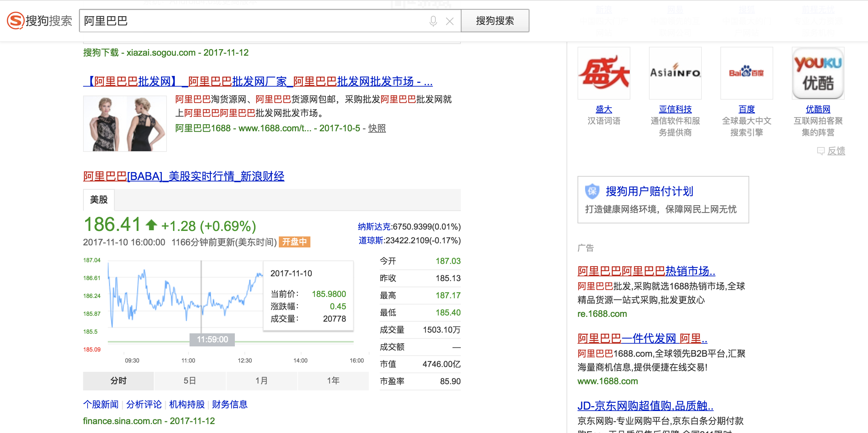Click the Youku 优酷 logo thumbnail
This screenshot has height=433, width=868.
818,73
